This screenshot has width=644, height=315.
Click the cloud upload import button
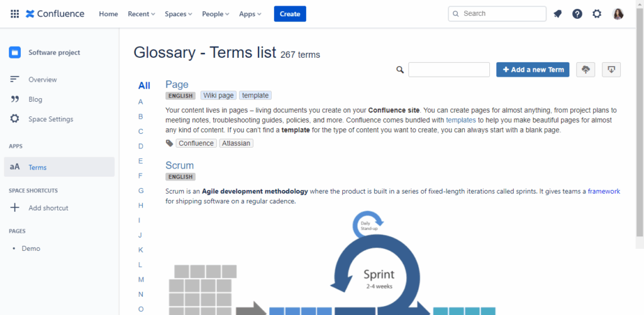pyautogui.click(x=586, y=70)
